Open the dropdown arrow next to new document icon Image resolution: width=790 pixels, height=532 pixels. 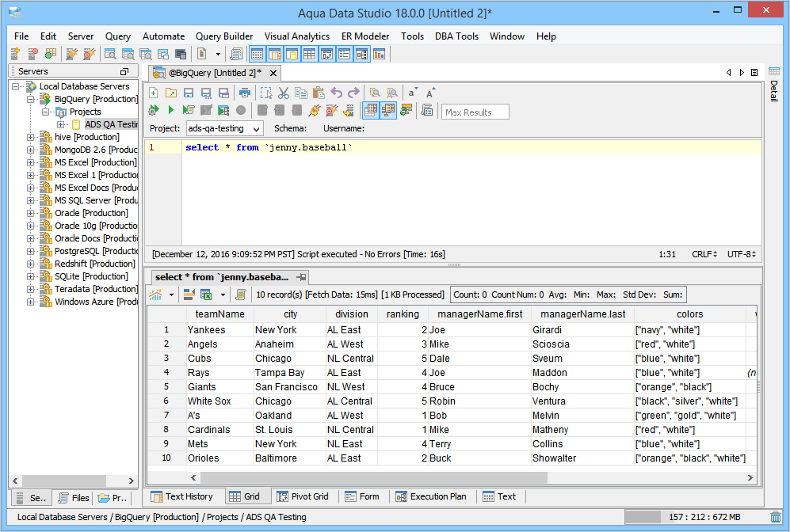coord(218,54)
